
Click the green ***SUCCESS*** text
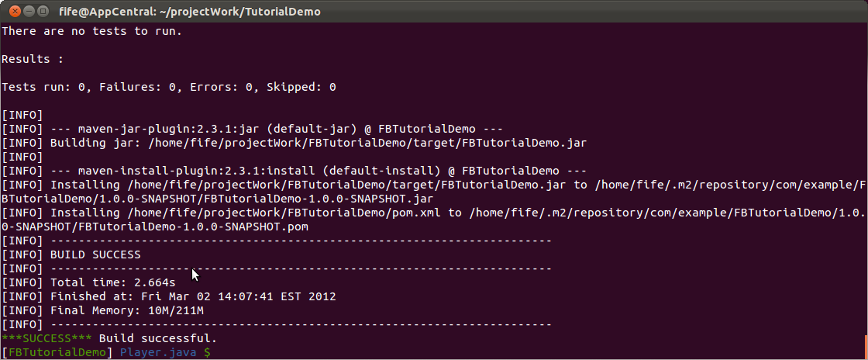pyautogui.click(x=47, y=337)
